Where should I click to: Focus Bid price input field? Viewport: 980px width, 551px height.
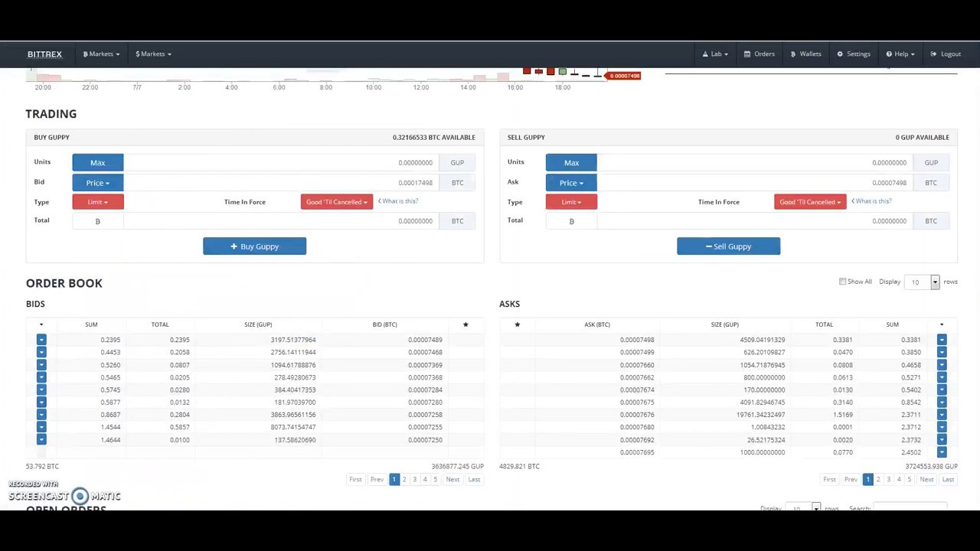[x=281, y=183]
